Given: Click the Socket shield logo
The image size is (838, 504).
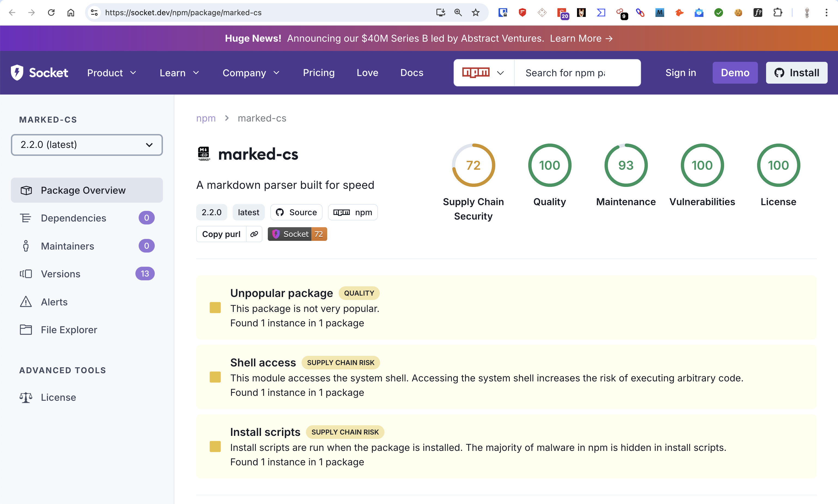Looking at the screenshot, I should (x=17, y=72).
